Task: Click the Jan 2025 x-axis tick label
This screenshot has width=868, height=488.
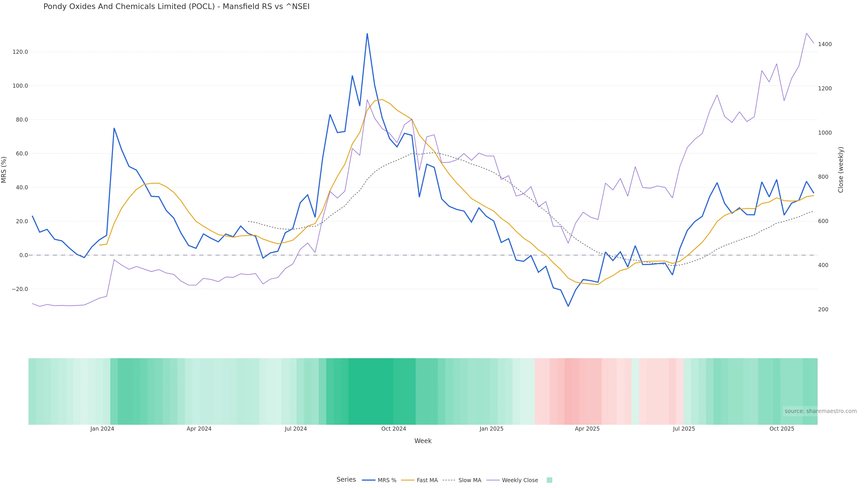Action: click(491, 429)
